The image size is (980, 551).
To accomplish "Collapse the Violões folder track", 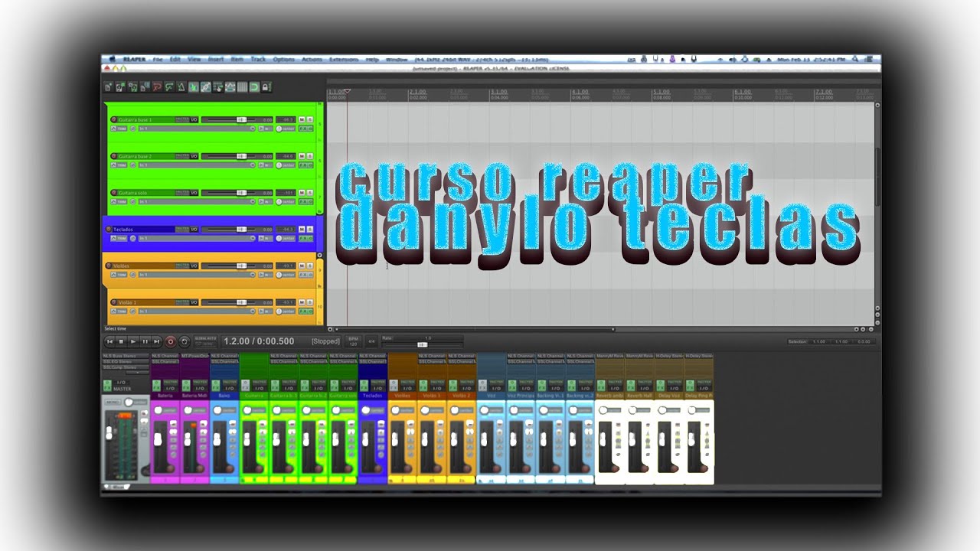I will click(x=320, y=256).
